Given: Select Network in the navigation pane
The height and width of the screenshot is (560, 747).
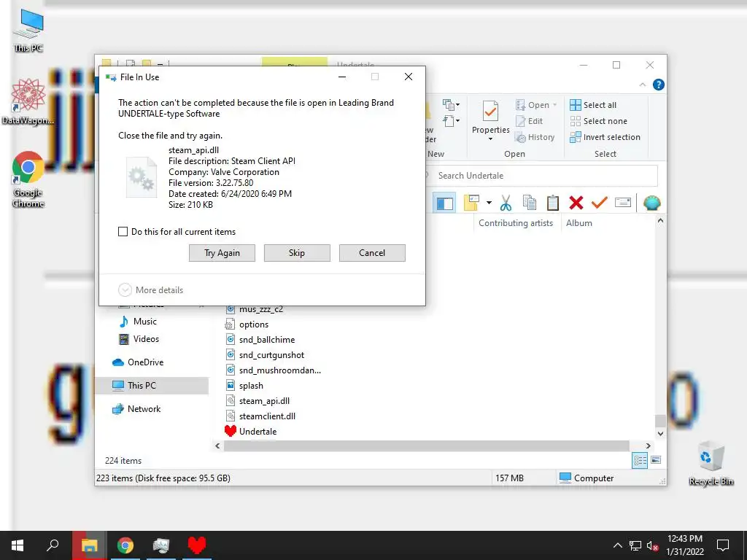Looking at the screenshot, I should (x=136, y=409).
